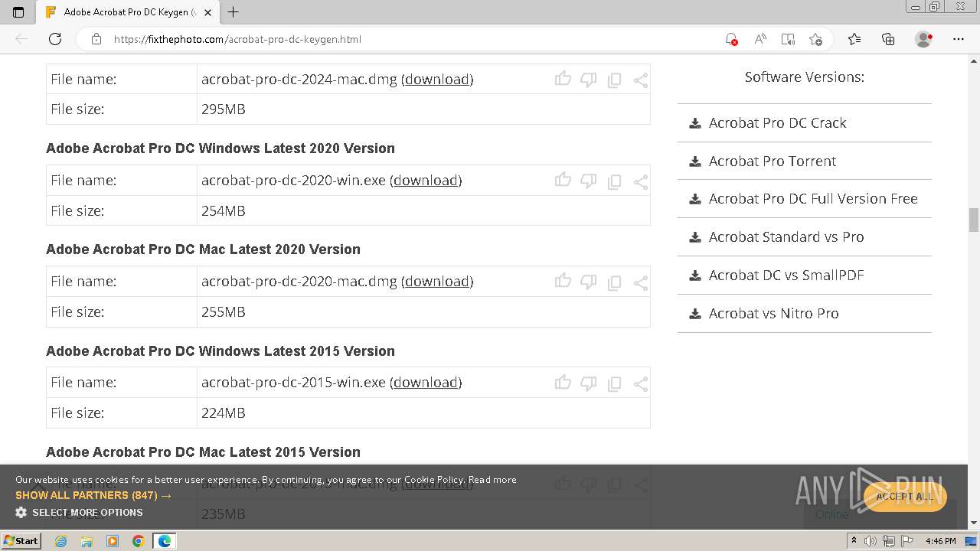
Task: Open the Read more cookie policy link
Action: (x=492, y=479)
